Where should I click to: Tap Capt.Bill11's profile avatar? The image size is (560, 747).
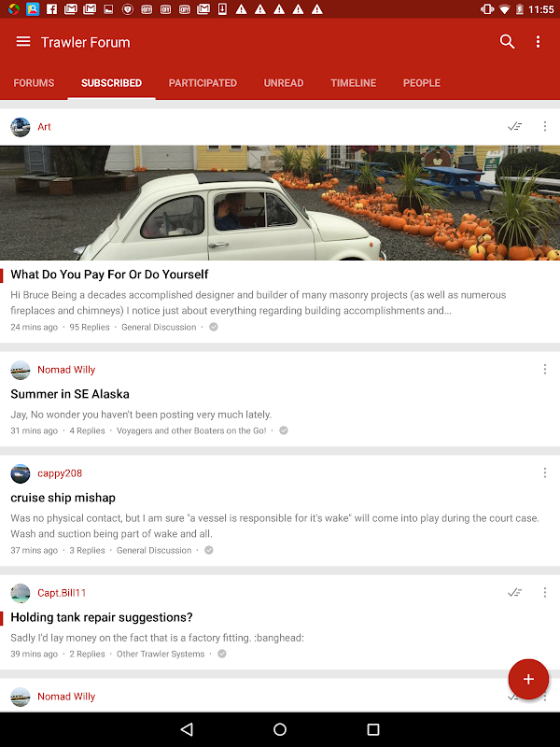point(21,593)
